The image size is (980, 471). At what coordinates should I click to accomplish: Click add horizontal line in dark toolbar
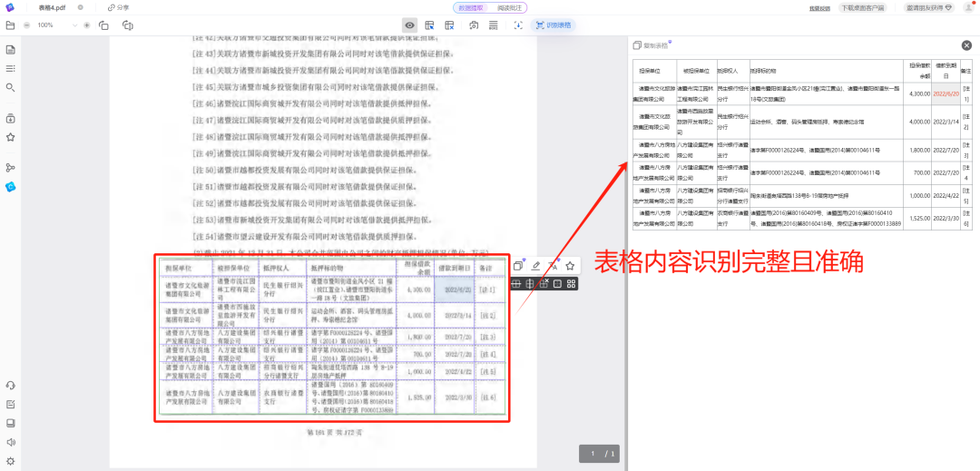pos(516,284)
